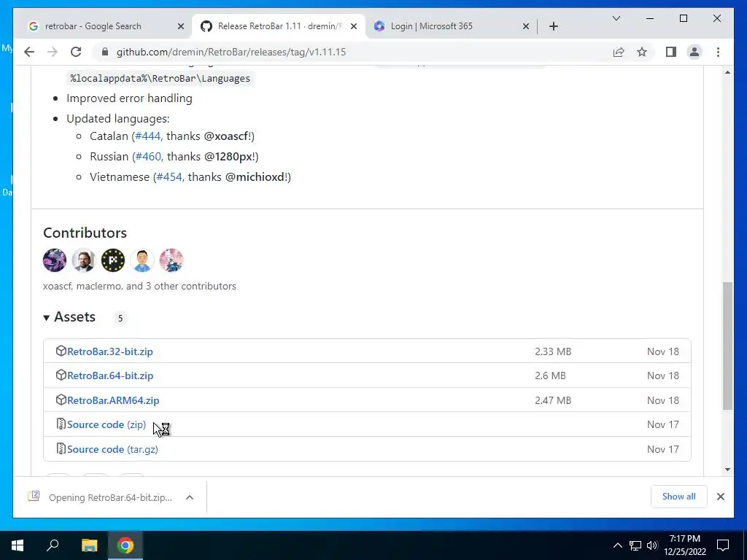Click zip file icon beside Source code (zip)
The image size is (747, 560).
pyautogui.click(x=61, y=424)
